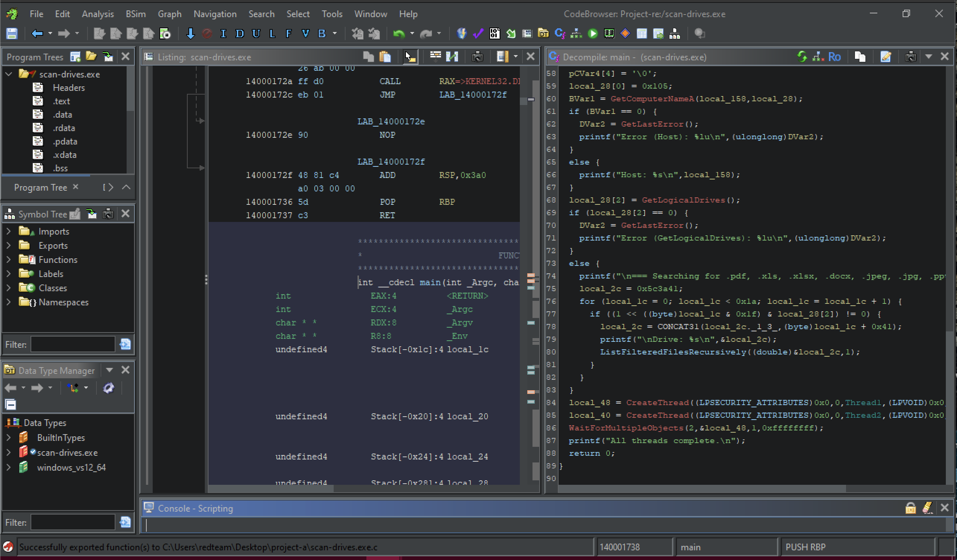Toggle the 'Ro' read-only decompiler icon
Viewport: 957px width, 560px height.
(834, 57)
